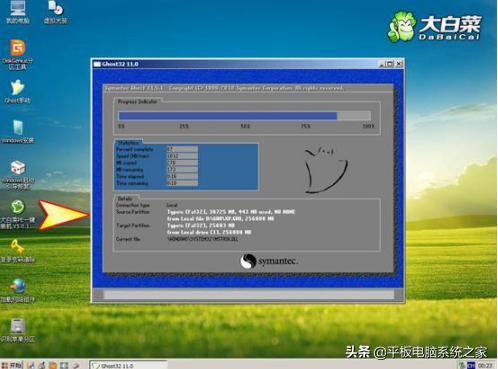Minimize the Ghost32 11.0 window
The image size is (498, 369).
pyautogui.click(x=382, y=64)
